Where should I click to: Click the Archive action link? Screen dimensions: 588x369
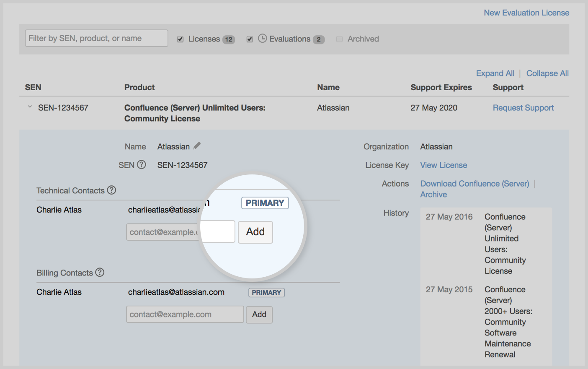433,195
